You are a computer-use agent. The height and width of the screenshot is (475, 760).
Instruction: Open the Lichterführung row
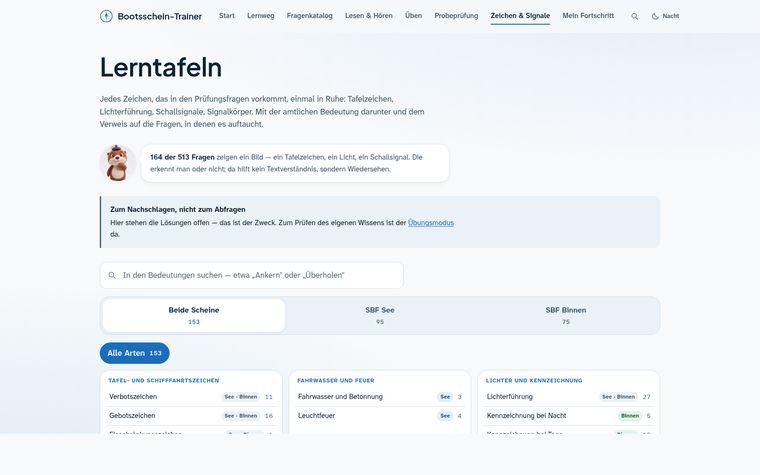coord(569,397)
